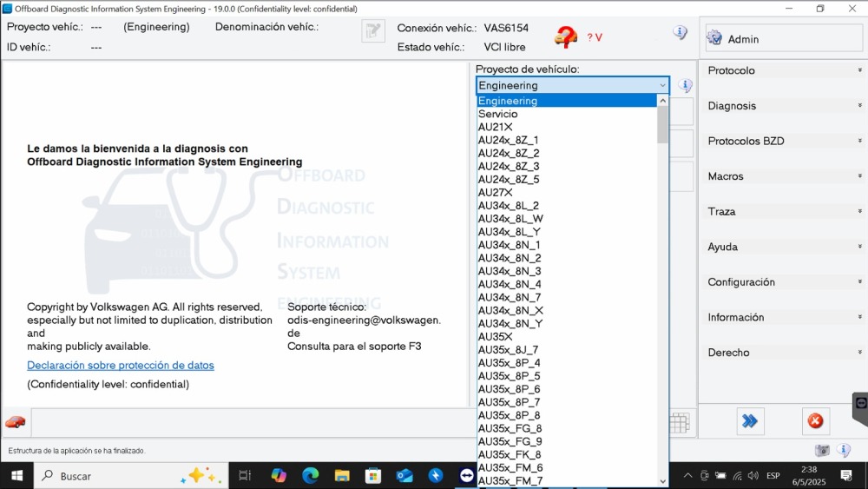Click the Admin button
Viewport: 868px width, 489px height.
783,38
